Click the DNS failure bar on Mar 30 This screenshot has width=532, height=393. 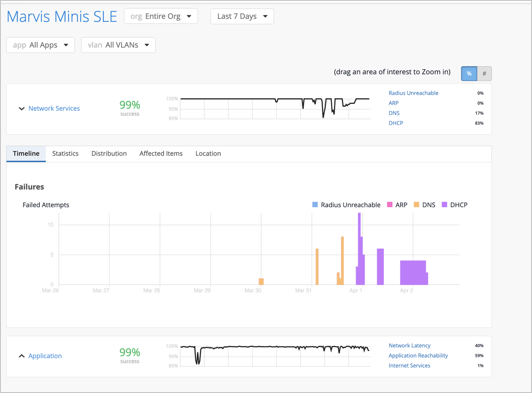click(x=261, y=282)
